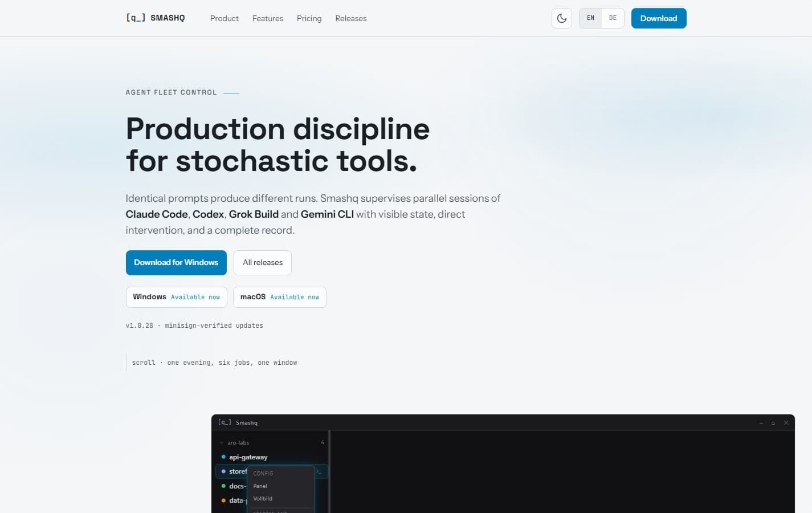Click the Download for Windows button
This screenshot has width=812, height=513.
176,263
